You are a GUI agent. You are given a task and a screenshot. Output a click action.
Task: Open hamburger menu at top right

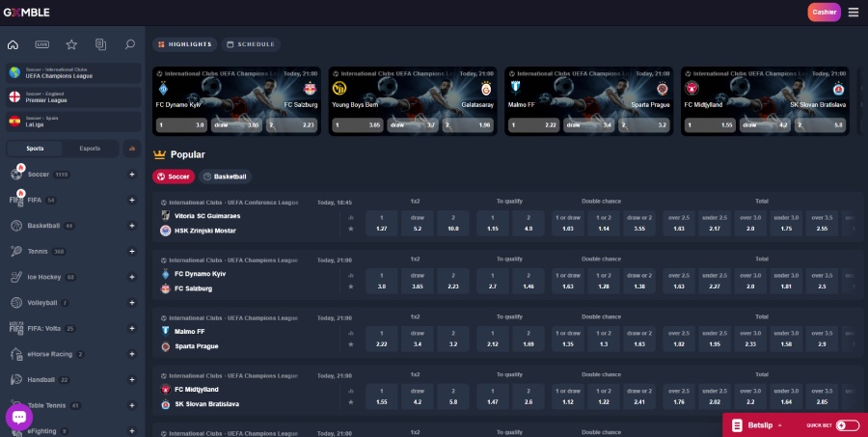click(x=854, y=13)
